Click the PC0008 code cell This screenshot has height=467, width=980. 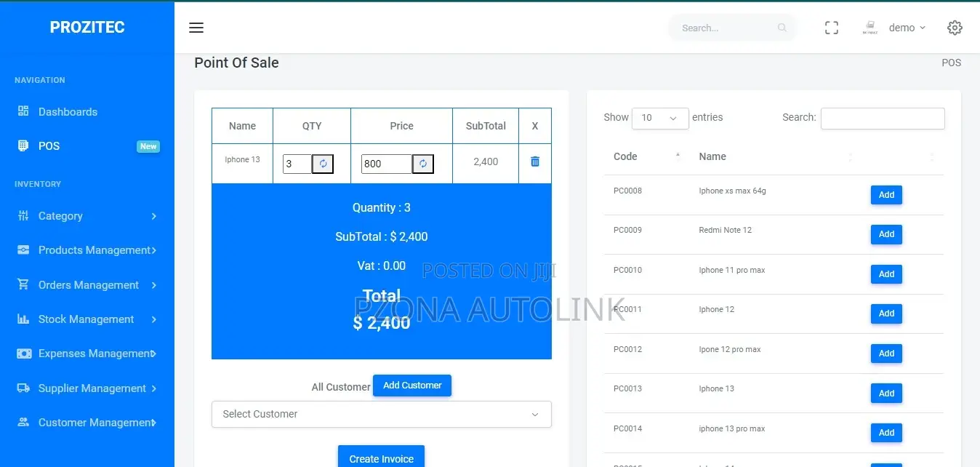[627, 191]
